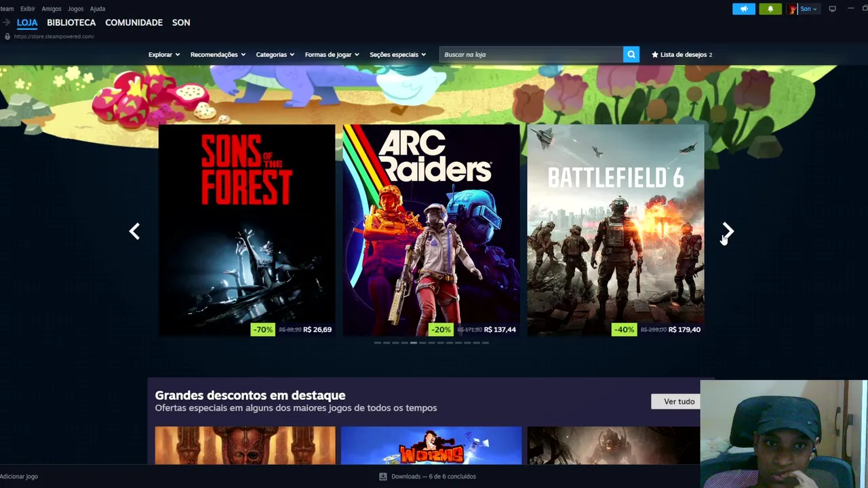Screen dimensions: 868x488
Task: Switch to the SON profile tab
Action: coord(181,22)
